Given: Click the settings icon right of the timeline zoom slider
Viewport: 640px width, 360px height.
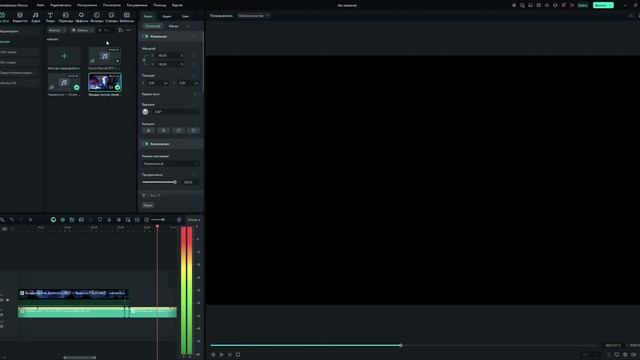Looking at the screenshot, I should pos(179,220).
